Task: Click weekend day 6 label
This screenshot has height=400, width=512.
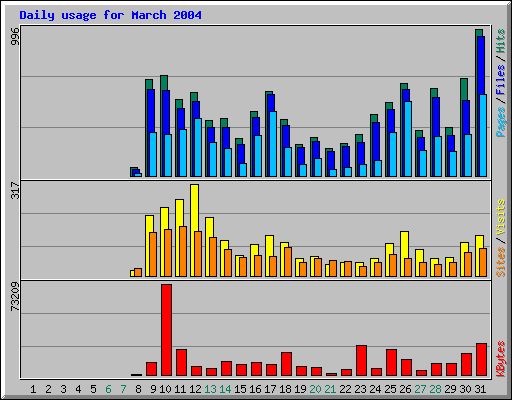Action: click(108, 389)
